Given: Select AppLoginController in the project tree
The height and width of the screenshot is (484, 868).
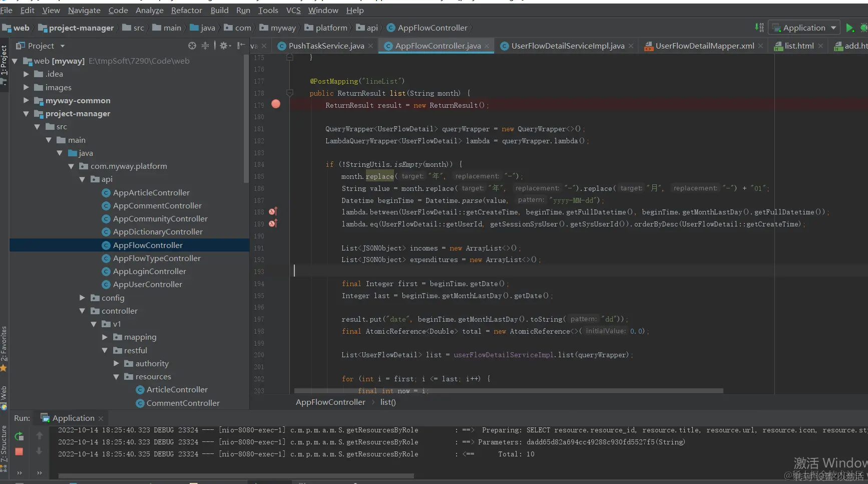Looking at the screenshot, I should click(x=149, y=272).
